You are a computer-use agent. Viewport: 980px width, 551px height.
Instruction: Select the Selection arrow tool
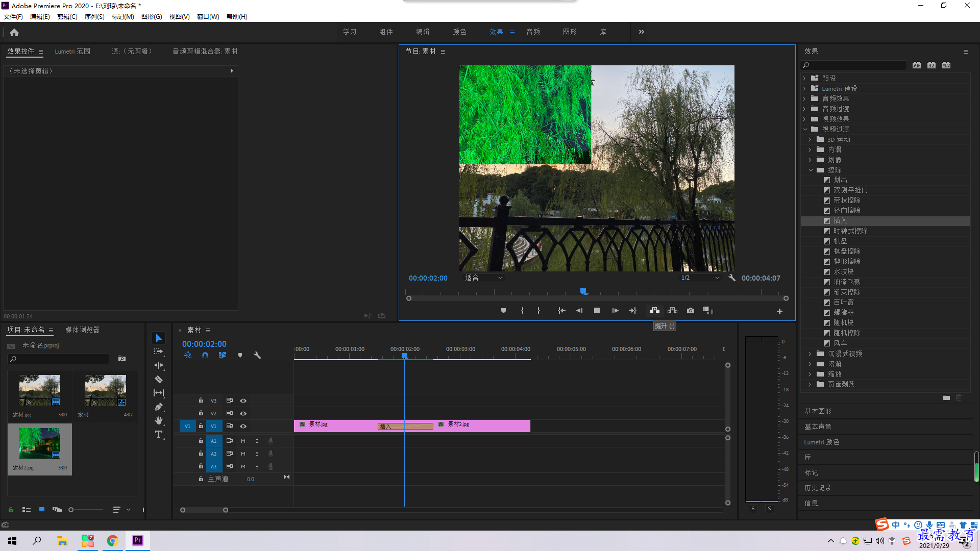point(159,338)
